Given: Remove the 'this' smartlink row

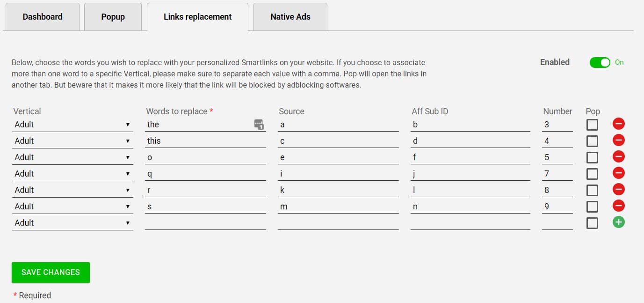Looking at the screenshot, I should (618, 140).
